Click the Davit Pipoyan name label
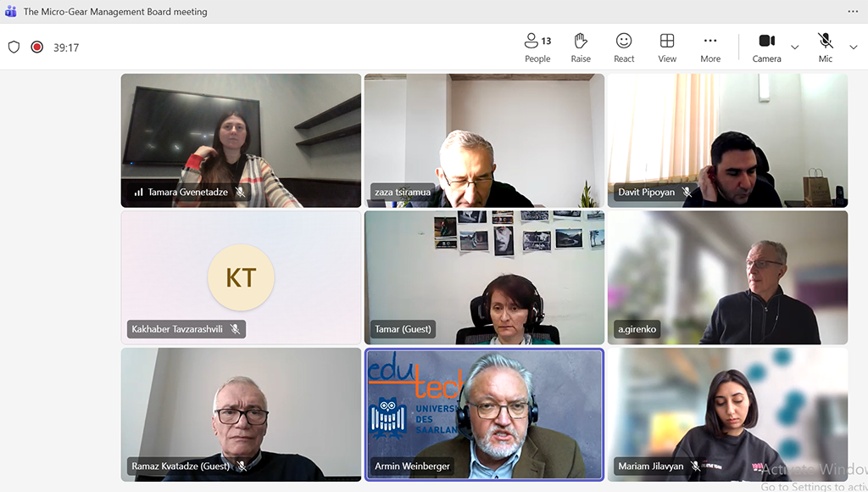This screenshot has width=868, height=492. [646, 193]
